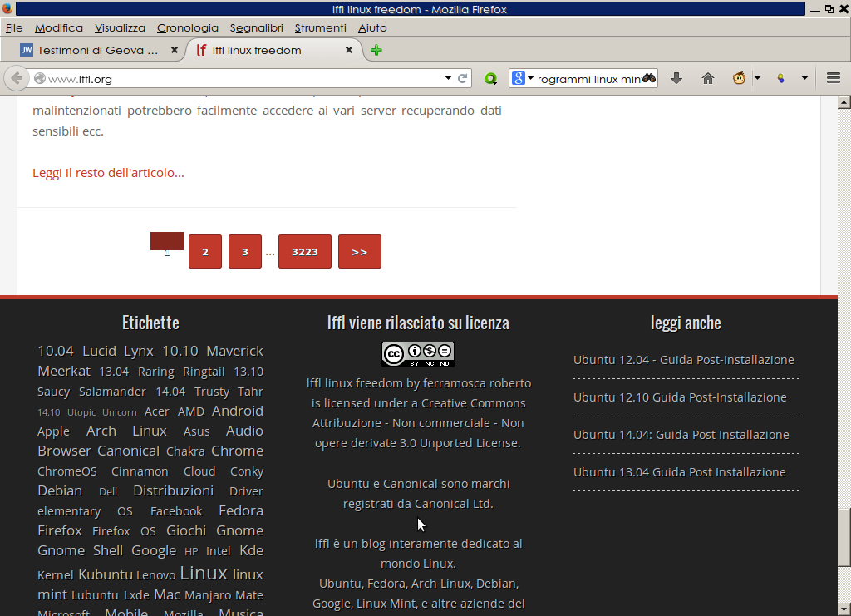Expand the dropdown beside the yellow-blue icon
The height and width of the screenshot is (616, 851).
coord(804,78)
